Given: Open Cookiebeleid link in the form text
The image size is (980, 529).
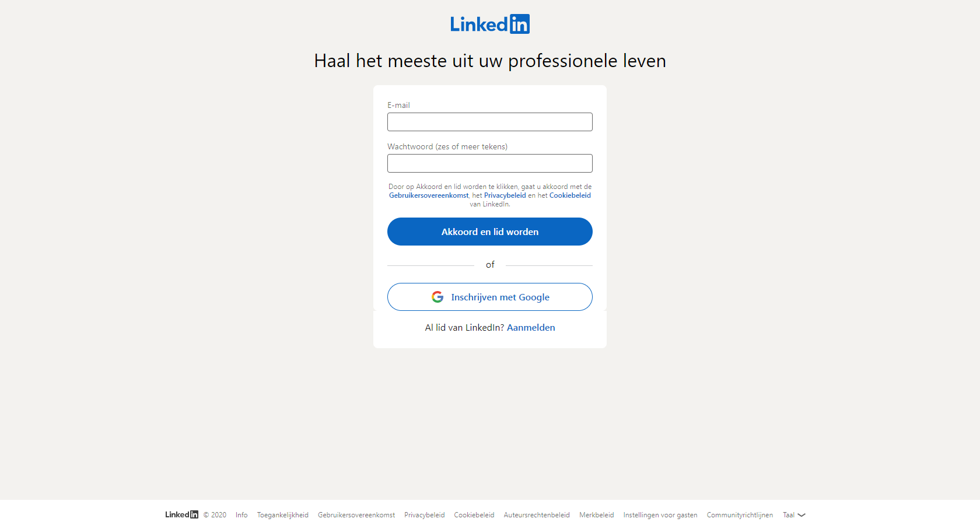Looking at the screenshot, I should (x=570, y=195).
